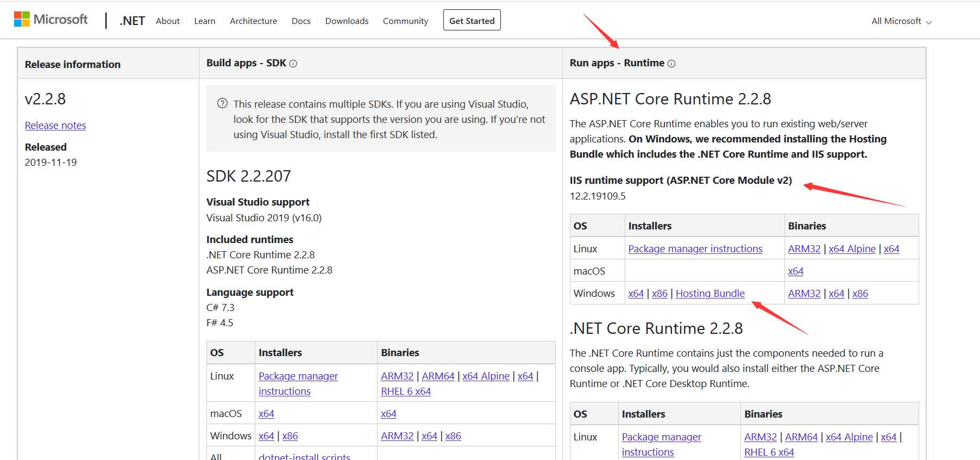Click the ".NET Core Runtime 2.2.8" heading
Viewport: 980px width, 460px height.
656,328
